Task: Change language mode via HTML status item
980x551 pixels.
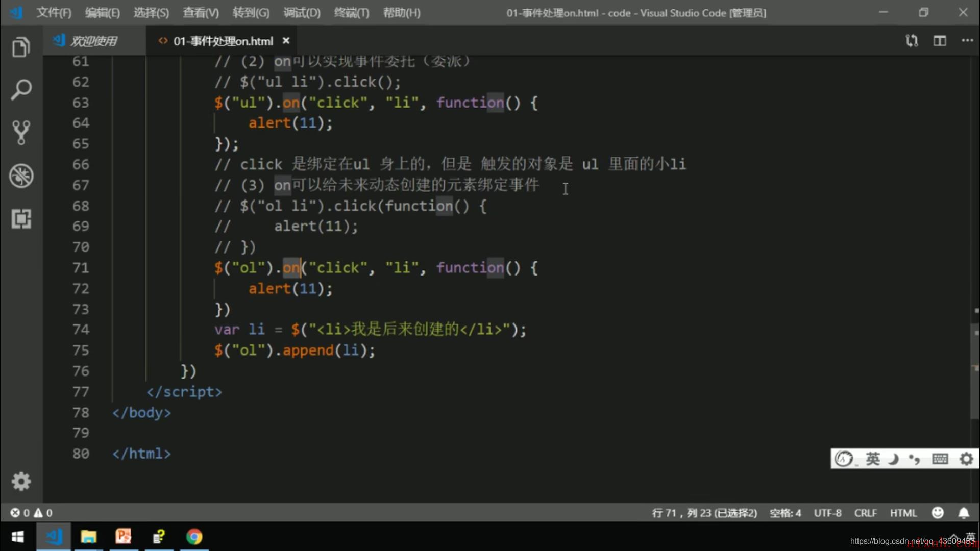Action: [903, 513]
